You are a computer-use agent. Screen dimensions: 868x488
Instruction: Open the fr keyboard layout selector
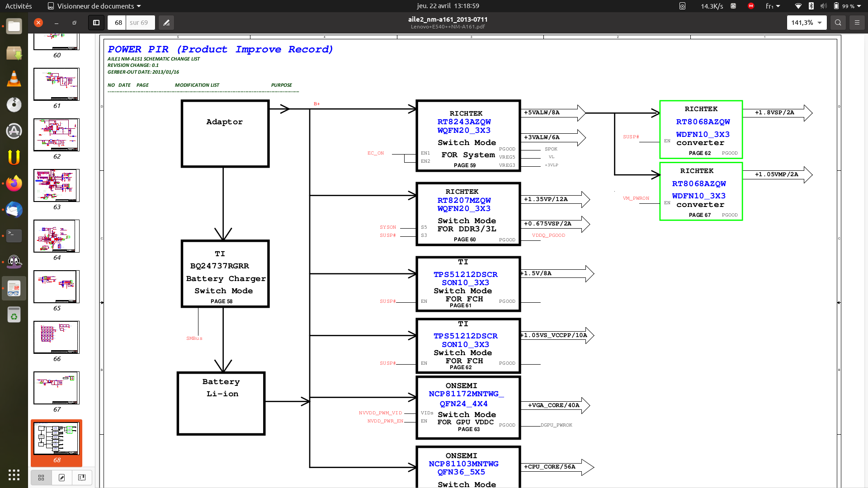pyautogui.click(x=773, y=6)
